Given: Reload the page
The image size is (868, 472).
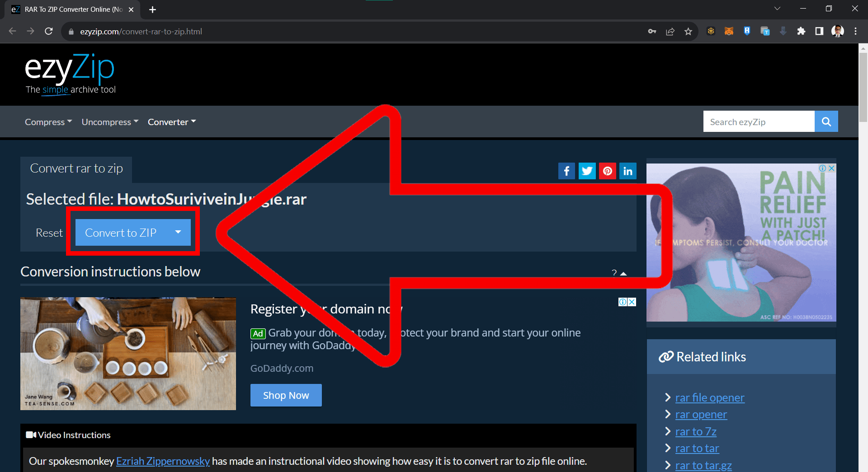Looking at the screenshot, I should (49, 31).
